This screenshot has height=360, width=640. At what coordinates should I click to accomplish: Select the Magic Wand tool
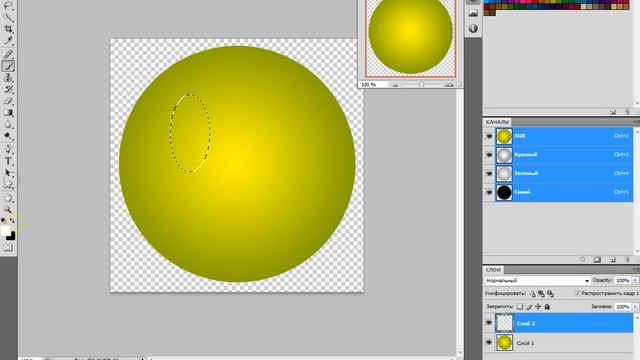point(8,17)
